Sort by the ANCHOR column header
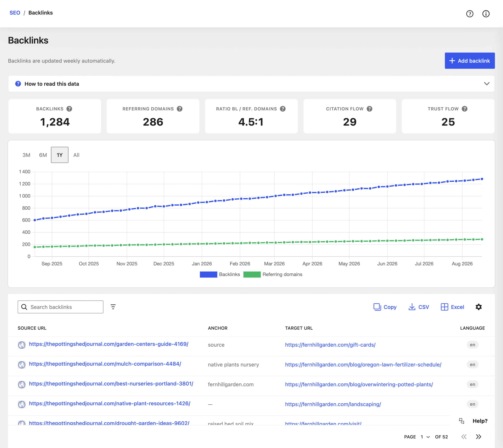 tap(218, 328)
